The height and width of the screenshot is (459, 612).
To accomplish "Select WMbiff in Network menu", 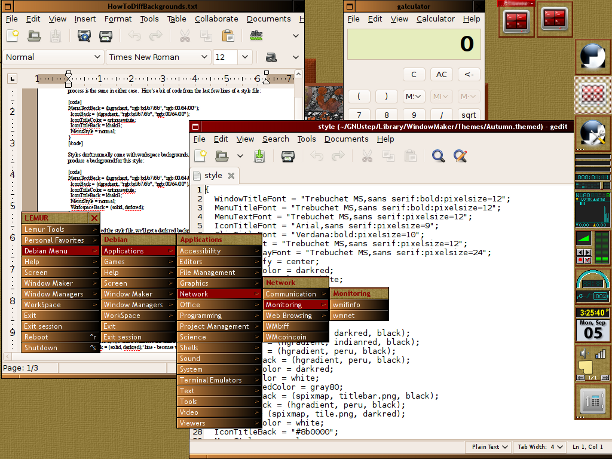I will tap(296, 326).
